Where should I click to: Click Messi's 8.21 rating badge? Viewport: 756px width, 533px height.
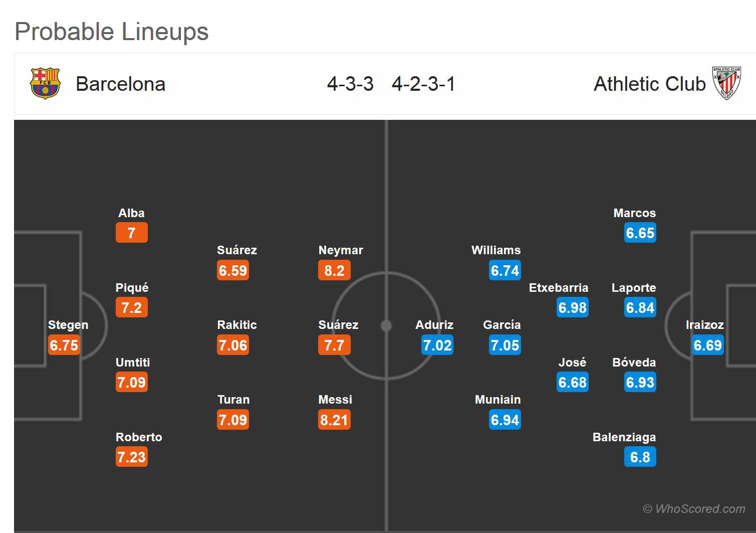(x=334, y=420)
